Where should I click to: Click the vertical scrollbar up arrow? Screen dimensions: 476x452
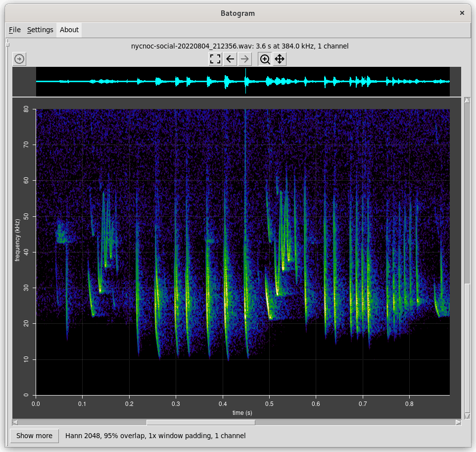(467, 100)
